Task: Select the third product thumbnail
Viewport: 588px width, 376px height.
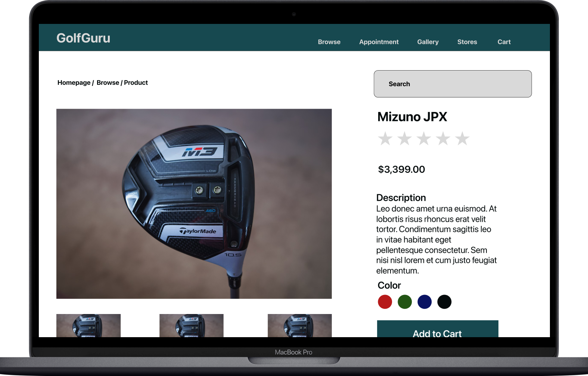Action: click(x=300, y=326)
